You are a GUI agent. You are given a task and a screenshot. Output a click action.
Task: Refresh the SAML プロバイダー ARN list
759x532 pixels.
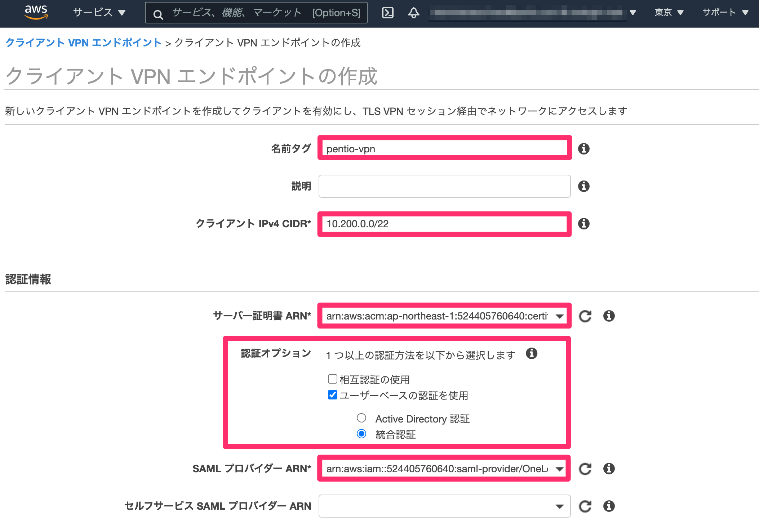pos(585,469)
